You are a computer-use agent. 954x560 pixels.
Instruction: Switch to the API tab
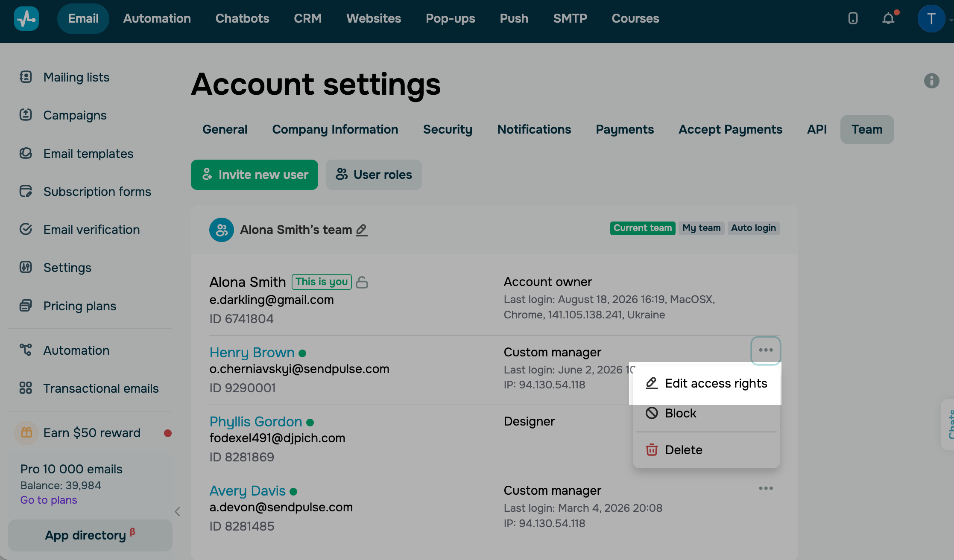pyautogui.click(x=817, y=129)
